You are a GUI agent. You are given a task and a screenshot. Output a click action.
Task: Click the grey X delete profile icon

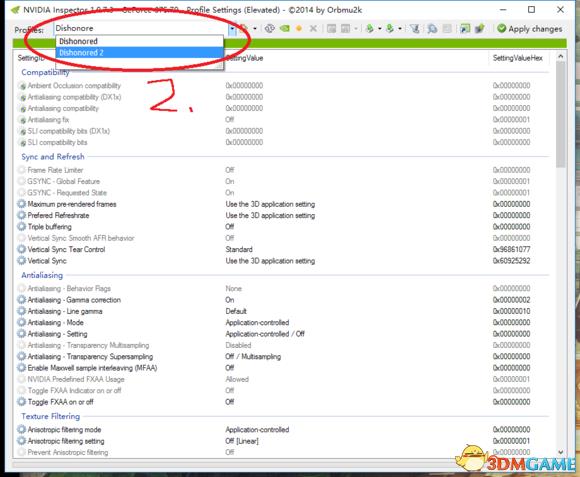click(x=313, y=28)
